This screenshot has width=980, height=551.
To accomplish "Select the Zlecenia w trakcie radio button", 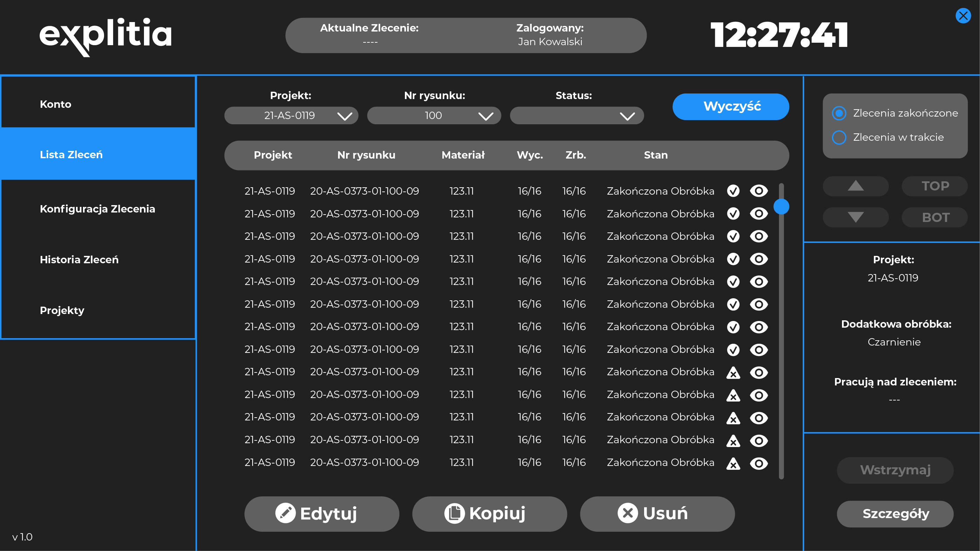I will coord(839,137).
